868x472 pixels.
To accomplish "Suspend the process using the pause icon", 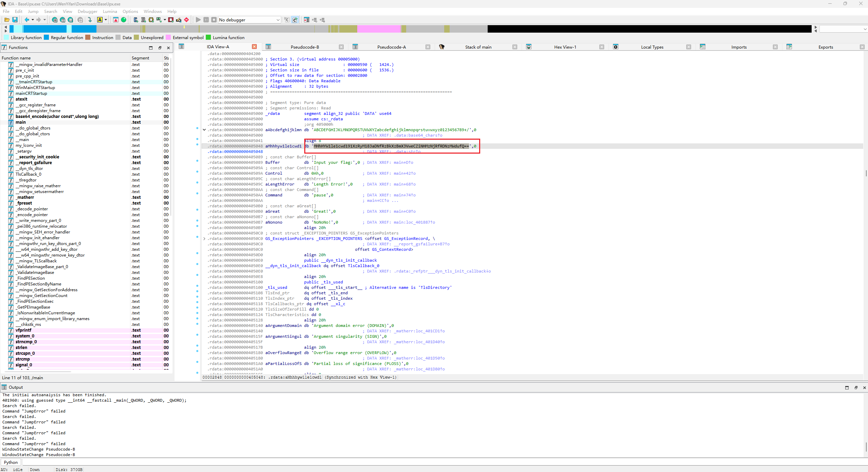I will (206, 20).
